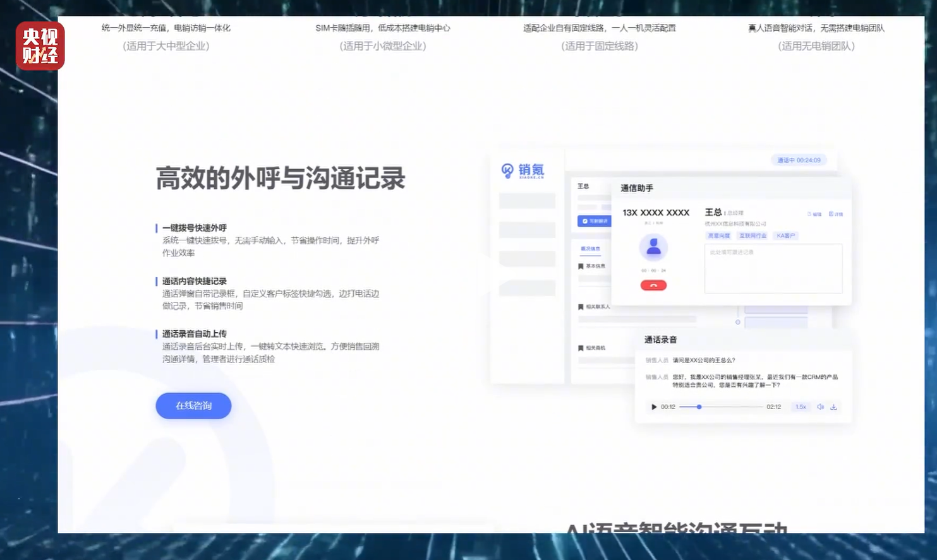Viewport: 937px width, 560px height.
Task: Click the 编辑 edit icon
Action: point(814,214)
